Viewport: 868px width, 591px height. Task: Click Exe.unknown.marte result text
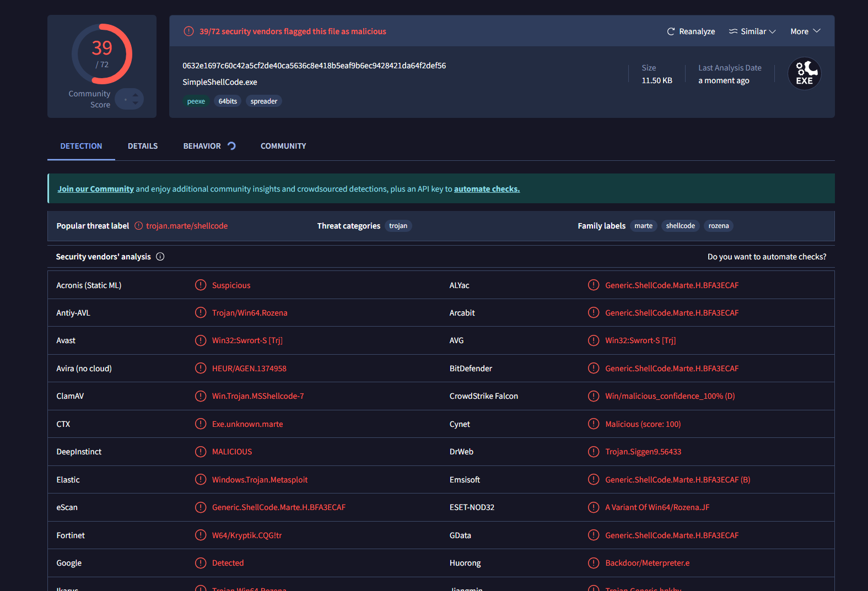pos(247,424)
